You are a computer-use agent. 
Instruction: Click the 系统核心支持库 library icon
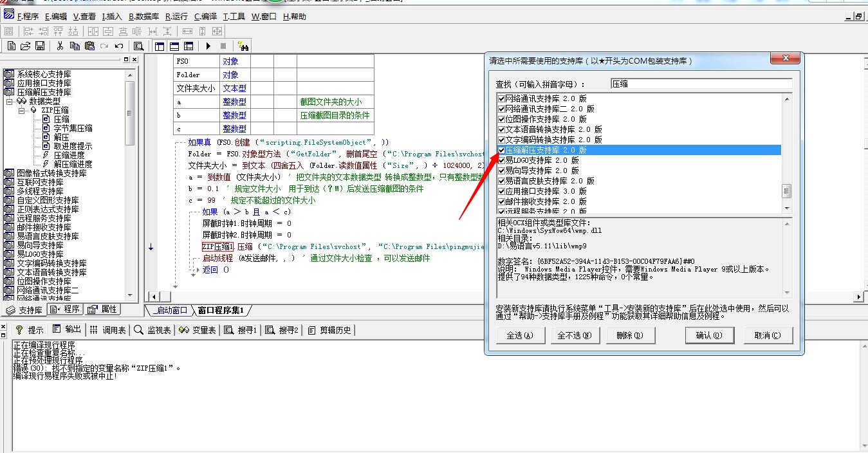[9, 74]
